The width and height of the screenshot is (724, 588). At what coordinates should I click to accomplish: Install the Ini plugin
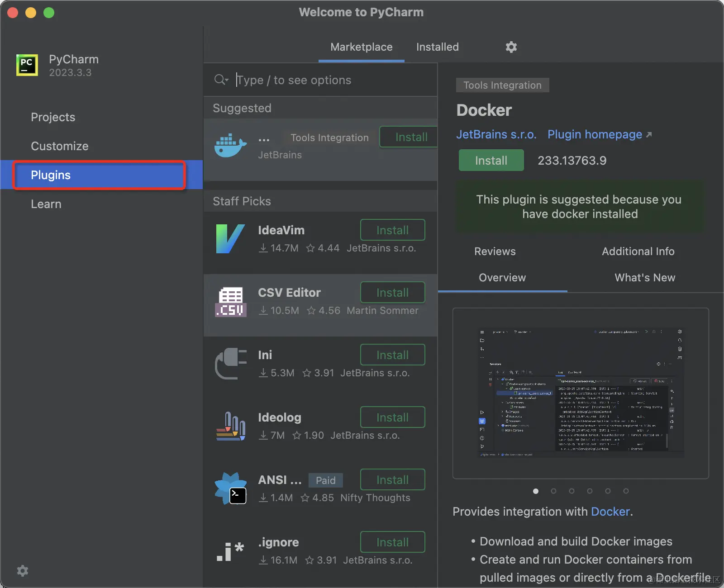pos(393,355)
